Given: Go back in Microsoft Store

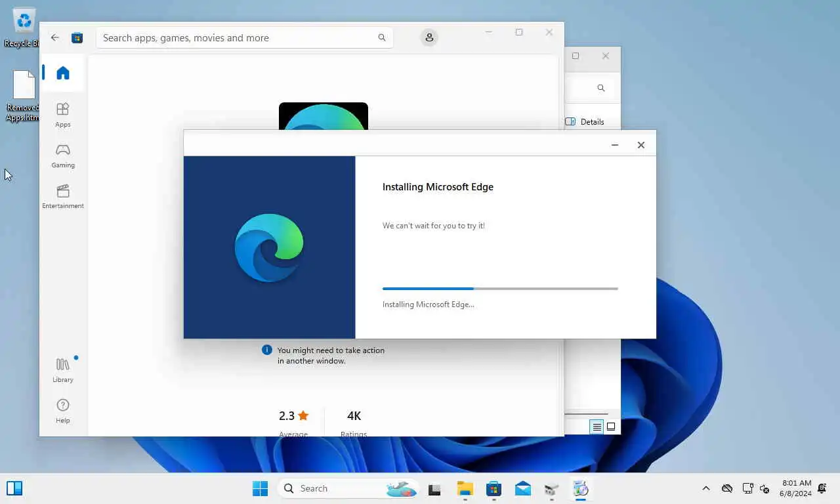Looking at the screenshot, I should click(55, 37).
